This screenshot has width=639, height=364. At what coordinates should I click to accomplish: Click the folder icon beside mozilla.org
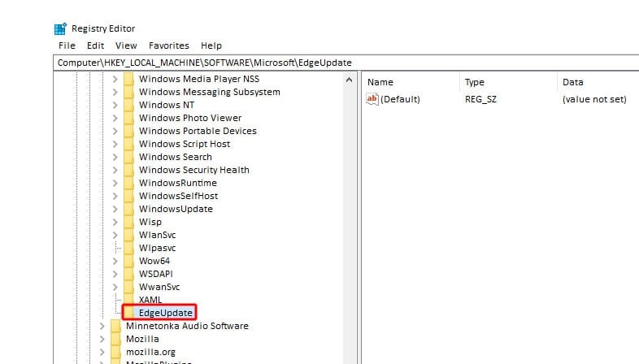[x=115, y=352]
